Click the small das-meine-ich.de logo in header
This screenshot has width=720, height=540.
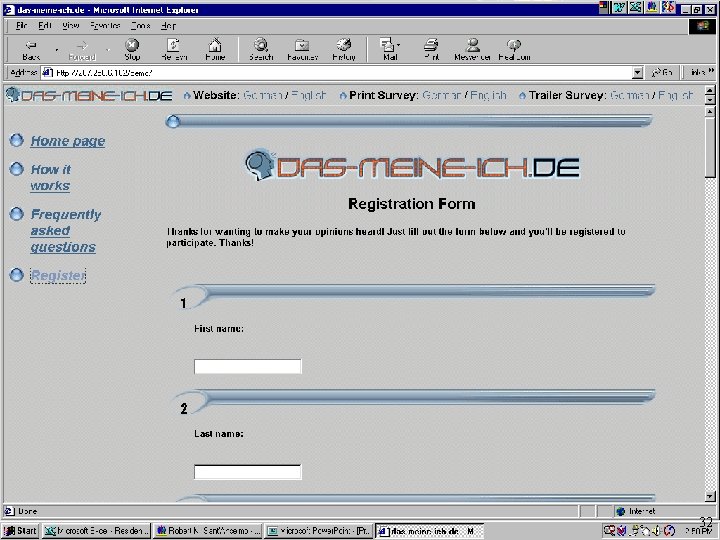point(89,95)
